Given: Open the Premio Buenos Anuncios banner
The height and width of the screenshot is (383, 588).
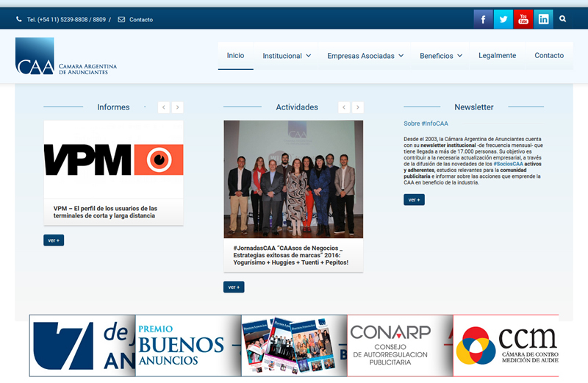Looking at the screenshot, I should pos(188,346).
